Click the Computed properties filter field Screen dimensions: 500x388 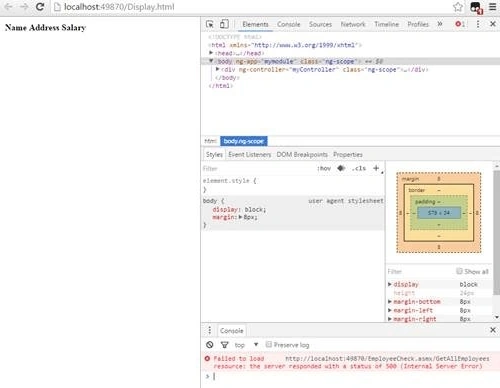click(420, 271)
